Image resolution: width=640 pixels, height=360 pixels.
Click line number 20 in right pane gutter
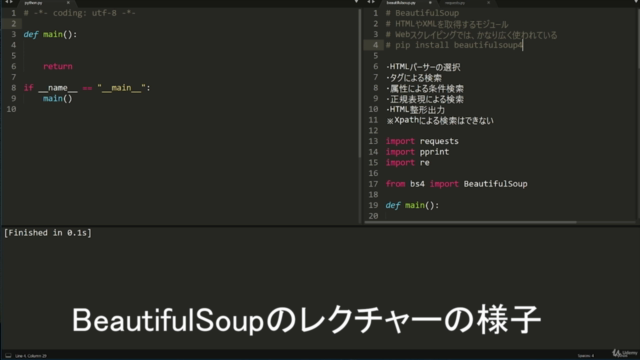click(x=373, y=216)
